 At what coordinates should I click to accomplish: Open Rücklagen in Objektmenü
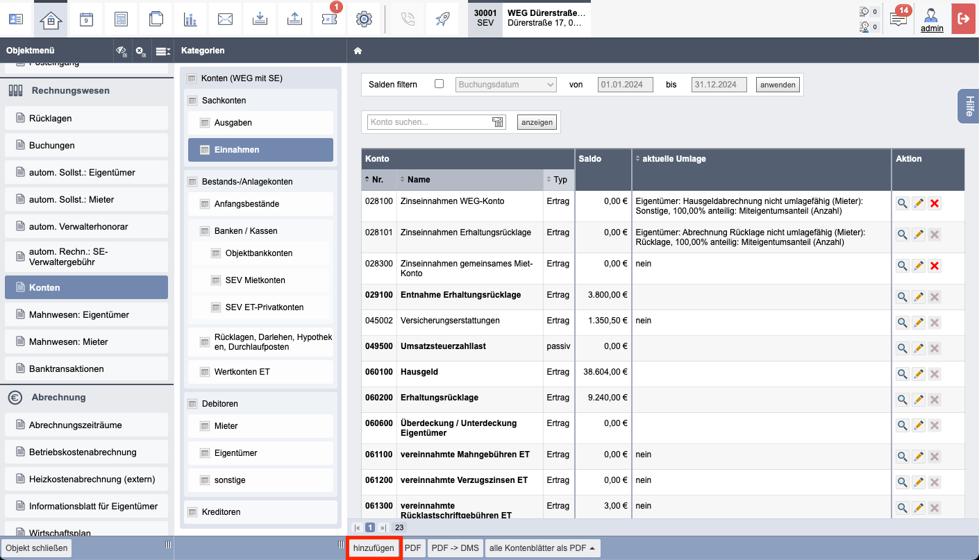click(x=86, y=119)
